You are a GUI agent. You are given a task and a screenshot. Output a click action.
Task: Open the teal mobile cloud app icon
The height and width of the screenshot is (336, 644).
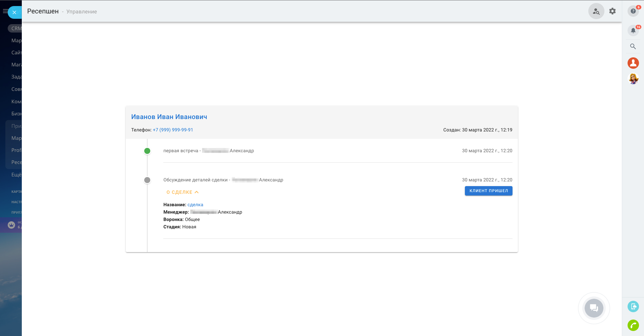click(x=633, y=306)
